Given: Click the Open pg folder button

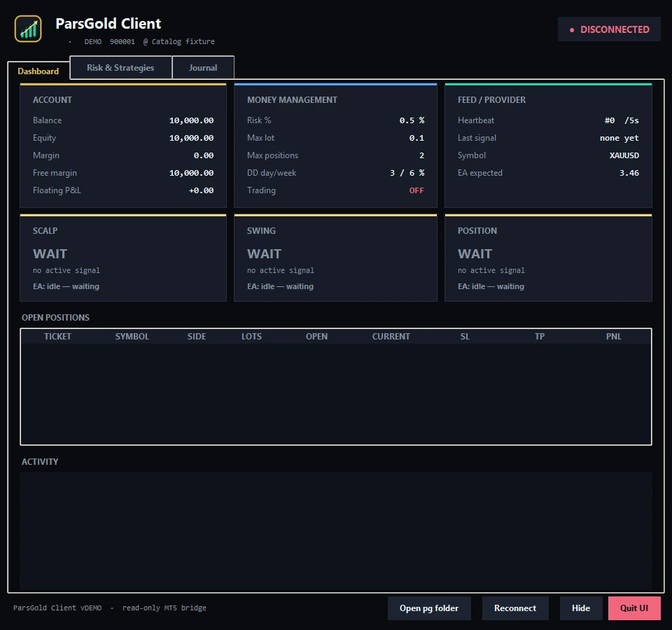Looking at the screenshot, I should (x=429, y=608).
